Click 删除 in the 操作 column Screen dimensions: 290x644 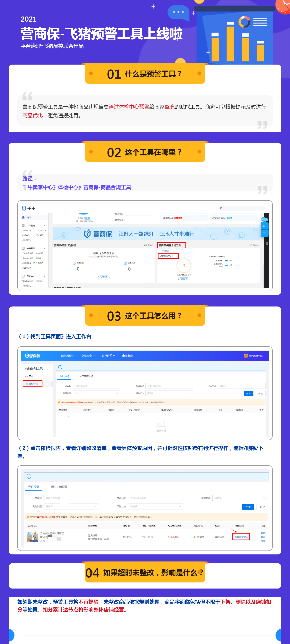pos(263,537)
